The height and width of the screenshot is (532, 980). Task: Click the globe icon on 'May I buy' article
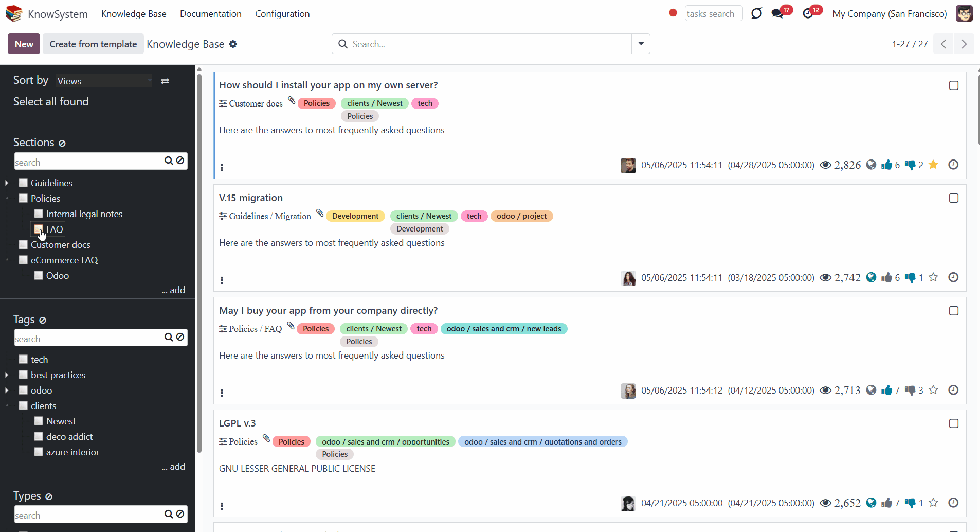coord(871,390)
